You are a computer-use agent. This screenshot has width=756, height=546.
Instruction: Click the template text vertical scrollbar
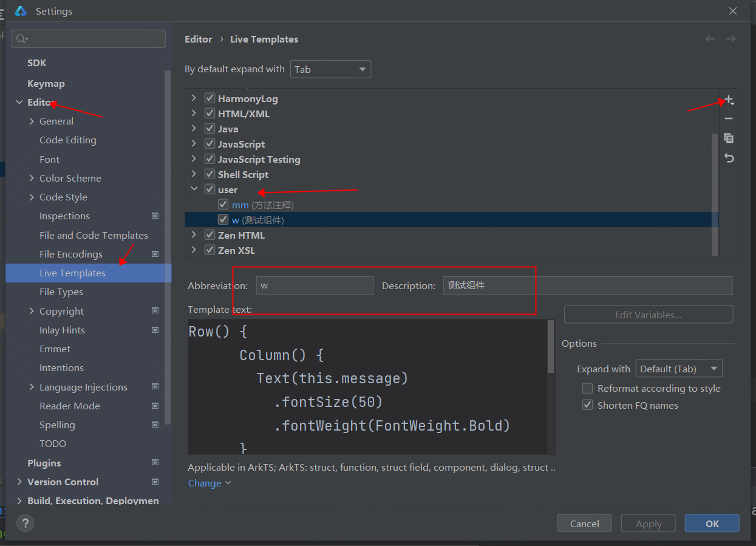click(x=551, y=347)
